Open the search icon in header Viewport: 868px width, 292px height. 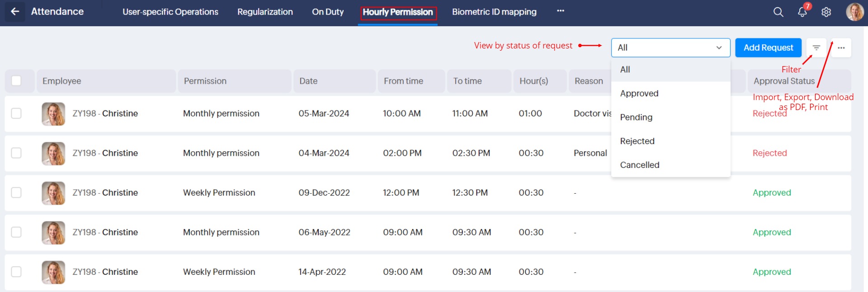coord(778,12)
